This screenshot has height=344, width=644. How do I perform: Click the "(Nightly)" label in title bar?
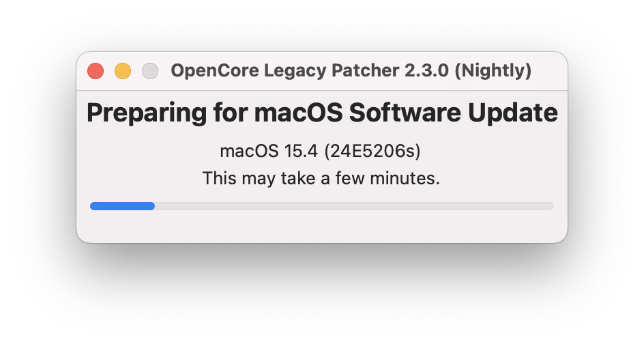click(493, 71)
